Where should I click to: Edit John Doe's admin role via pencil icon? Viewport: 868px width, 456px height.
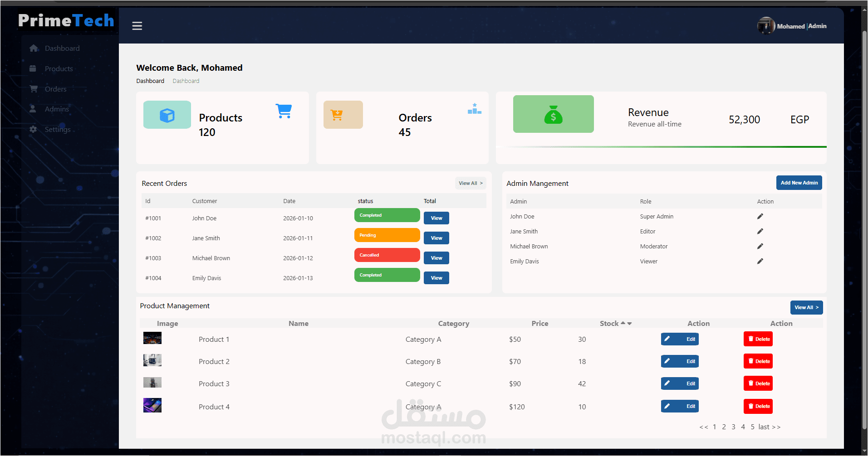coord(760,216)
